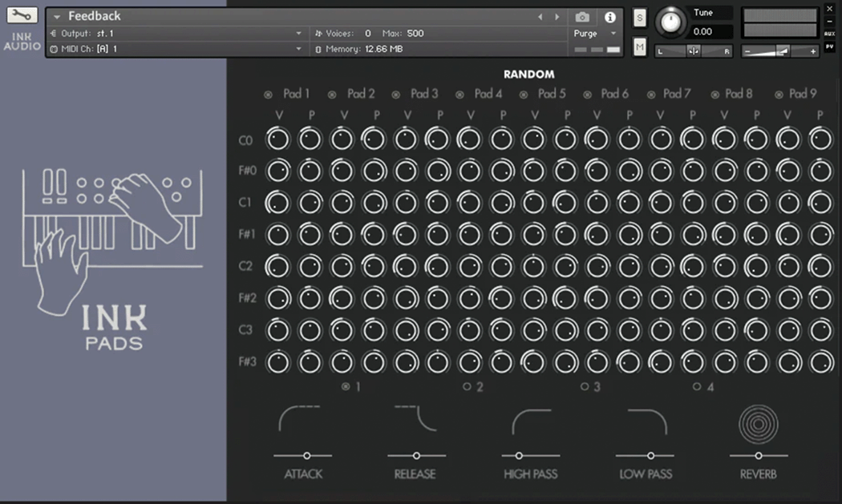Screen dimensions: 842x504
Task: Increase volume with the plus button
Action: tap(813, 51)
